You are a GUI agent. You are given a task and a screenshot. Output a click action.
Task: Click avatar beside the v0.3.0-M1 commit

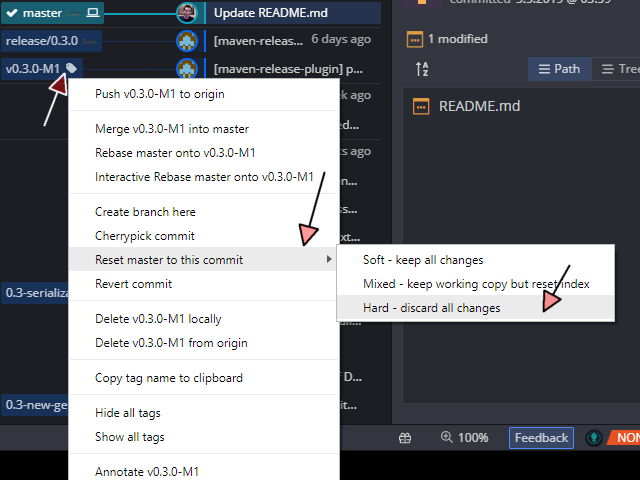187,69
